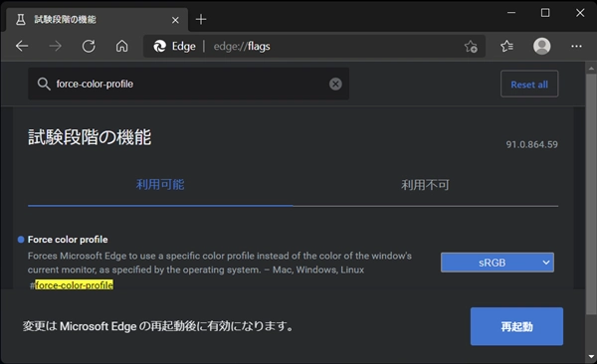This screenshot has width=597, height=364.
Task: Focus the flags search input field
Action: point(188,84)
